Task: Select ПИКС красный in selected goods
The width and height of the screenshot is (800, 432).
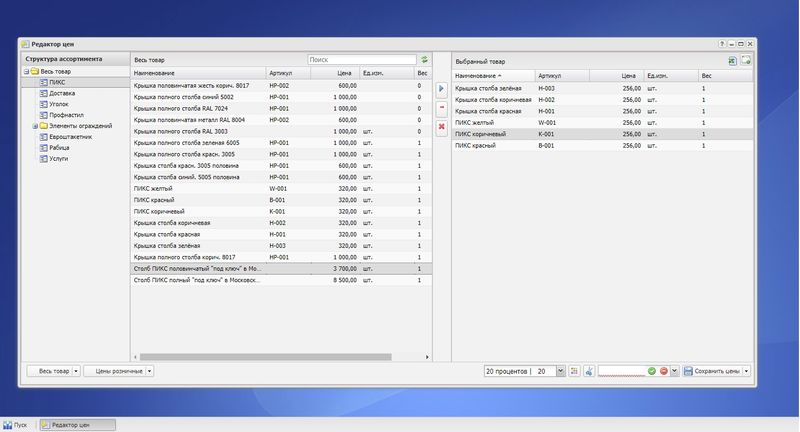Action: click(603, 145)
